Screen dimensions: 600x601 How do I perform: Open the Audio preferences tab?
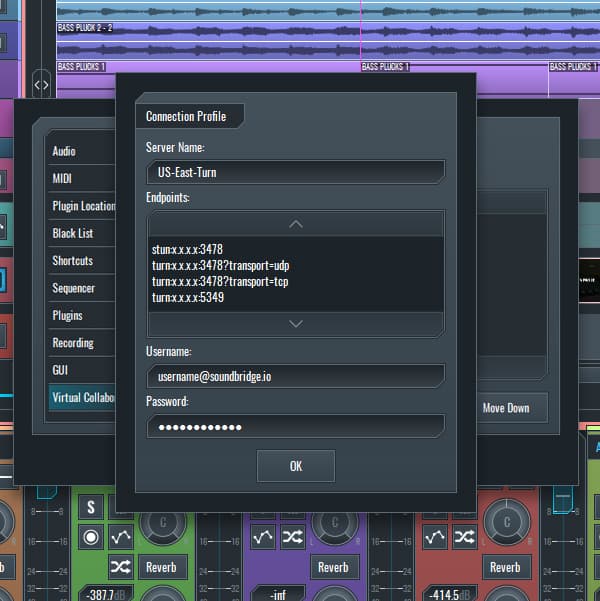point(64,151)
